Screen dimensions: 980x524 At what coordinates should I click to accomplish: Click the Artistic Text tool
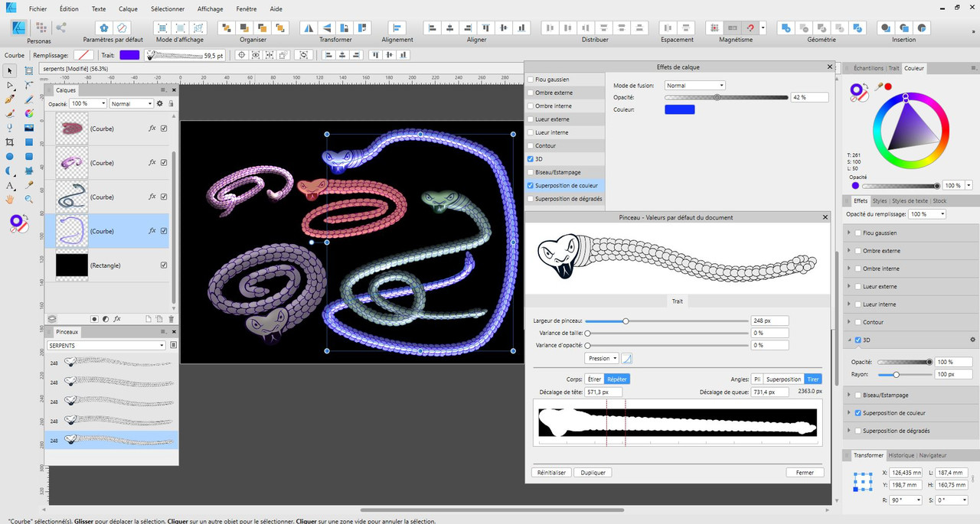click(10, 185)
